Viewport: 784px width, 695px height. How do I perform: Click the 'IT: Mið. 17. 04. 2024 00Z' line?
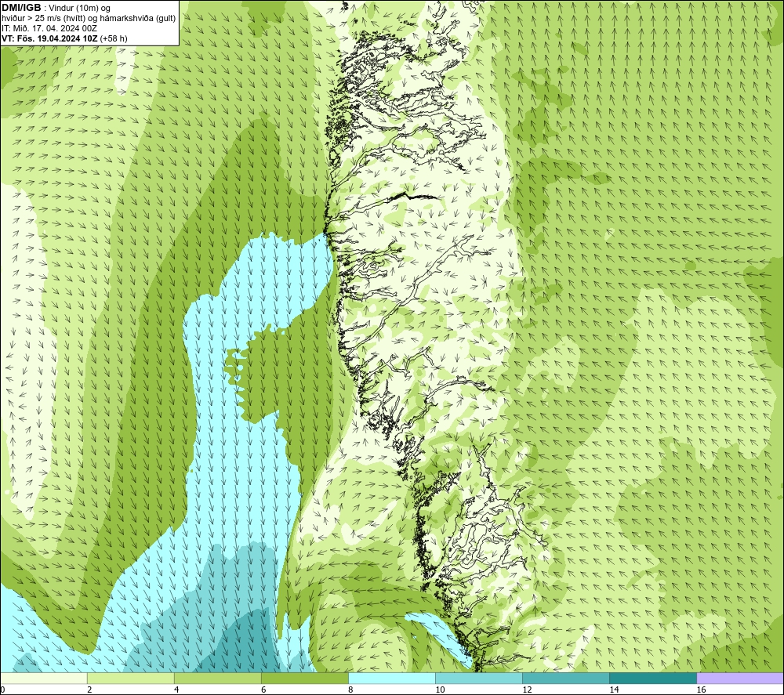(49, 28)
